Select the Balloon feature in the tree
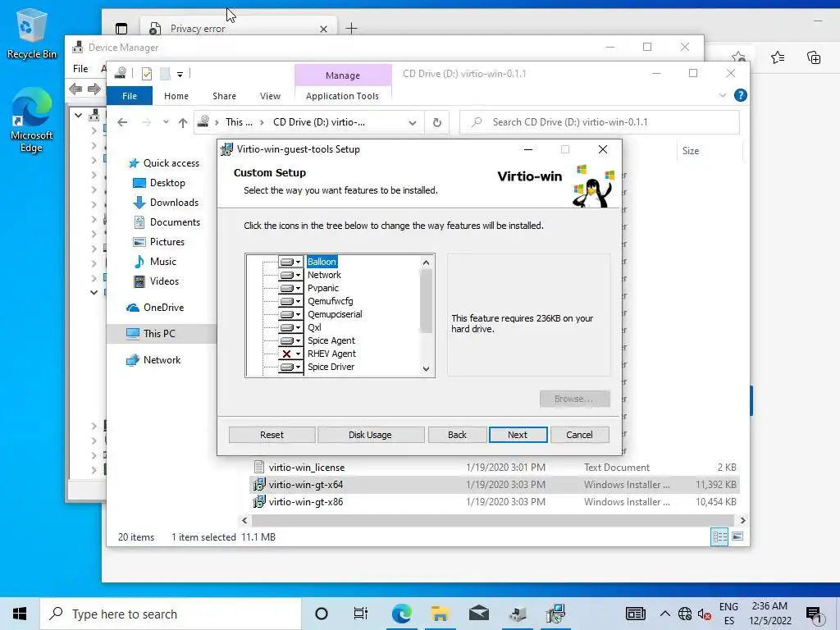Viewport: 840px width, 630px height. coord(322,262)
